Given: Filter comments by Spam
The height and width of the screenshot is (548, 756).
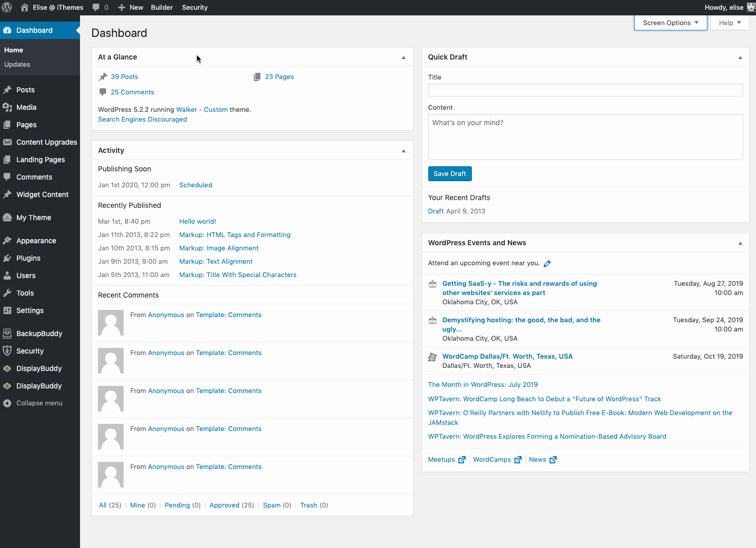Looking at the screenshot, I should coord(272,505).
